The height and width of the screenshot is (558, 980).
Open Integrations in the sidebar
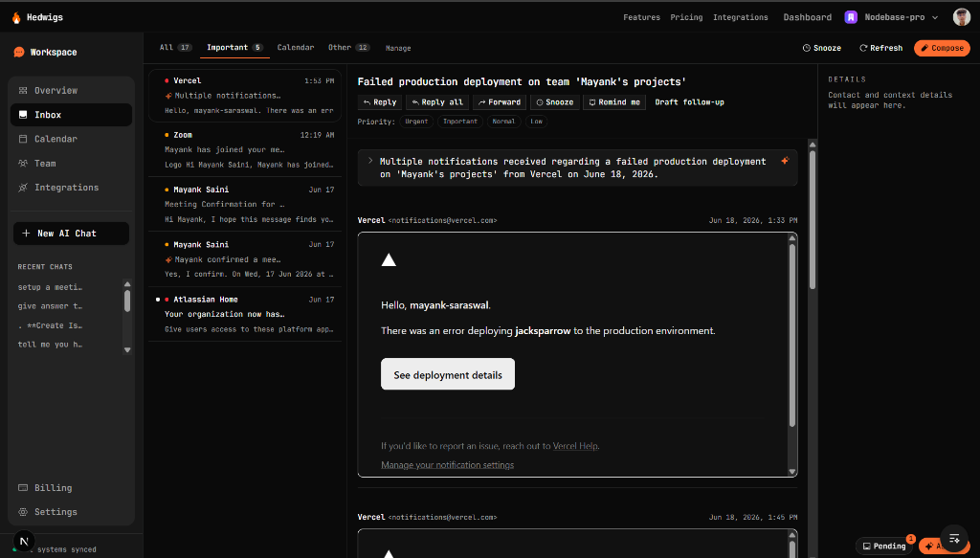coord(71,188)
